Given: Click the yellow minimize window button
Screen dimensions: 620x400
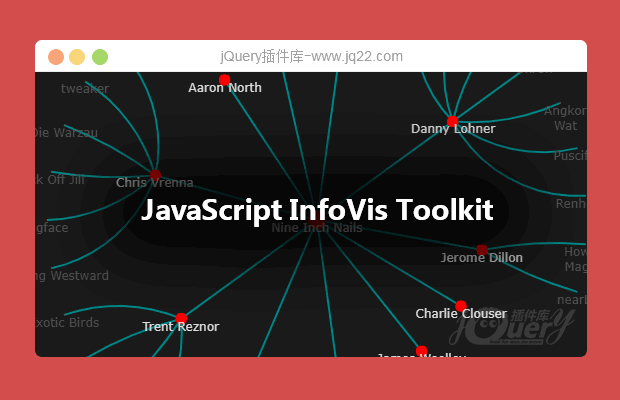Looking at the screenshot, I should (x=77, y=57).
